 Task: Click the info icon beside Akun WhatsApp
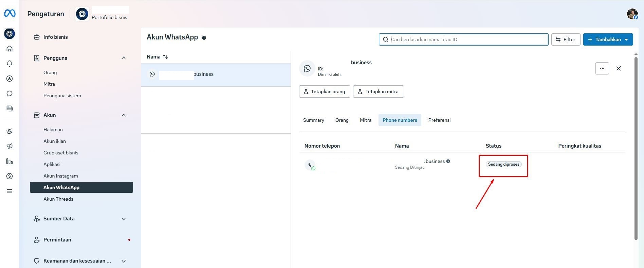pyautogui.click(x=204, y=38)
